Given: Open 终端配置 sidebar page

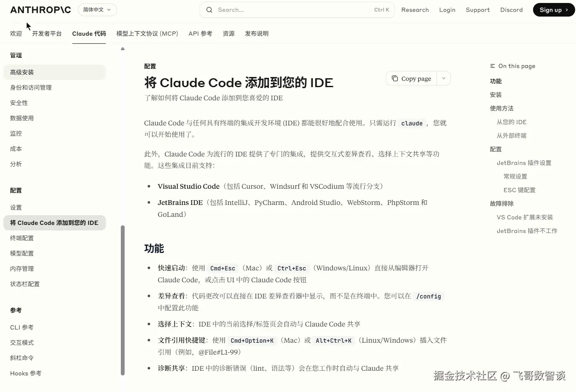Looking at the screenshot, I should click(x=54, y=238).
